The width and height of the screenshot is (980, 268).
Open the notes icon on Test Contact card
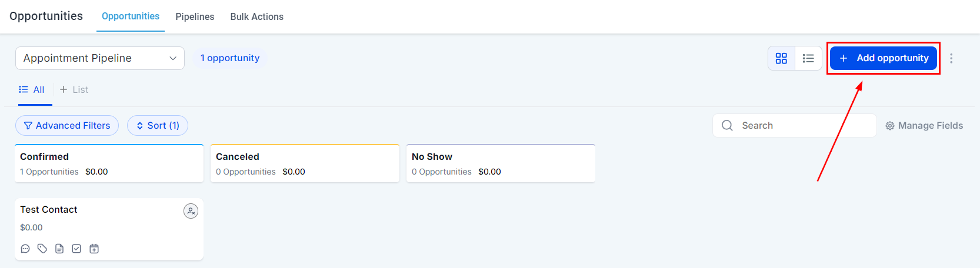[59, 249]
